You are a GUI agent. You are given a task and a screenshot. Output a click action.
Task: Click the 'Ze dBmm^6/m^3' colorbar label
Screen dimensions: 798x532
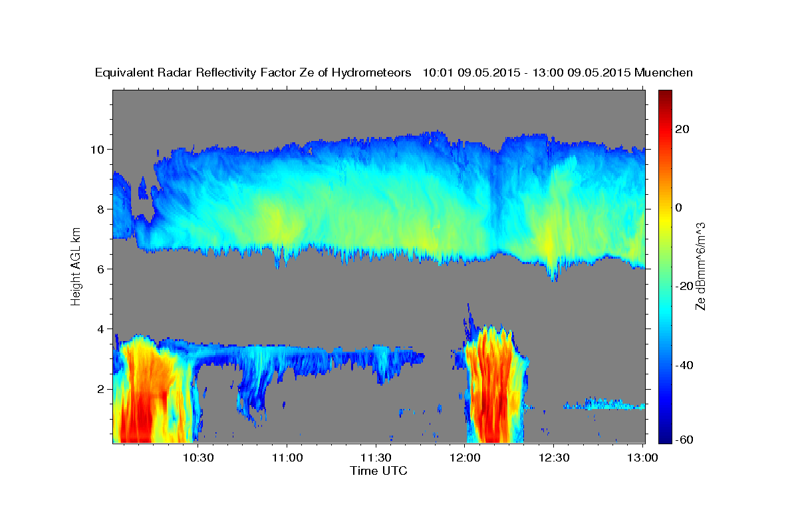pos(700,266)
